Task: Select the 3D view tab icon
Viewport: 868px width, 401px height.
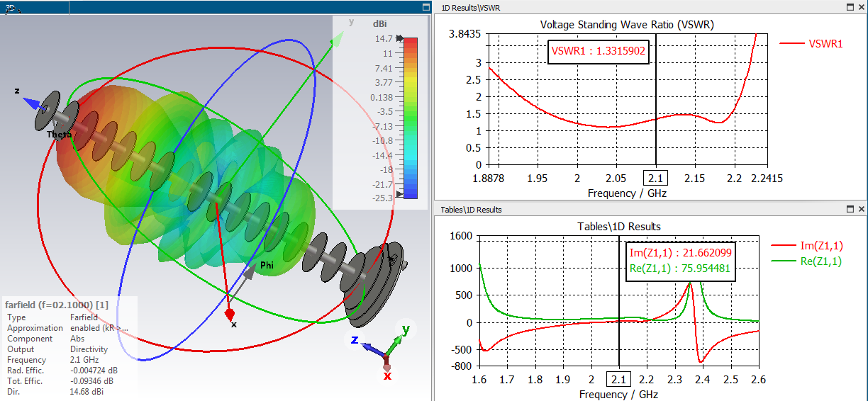Action: click(x=10, y=6)
